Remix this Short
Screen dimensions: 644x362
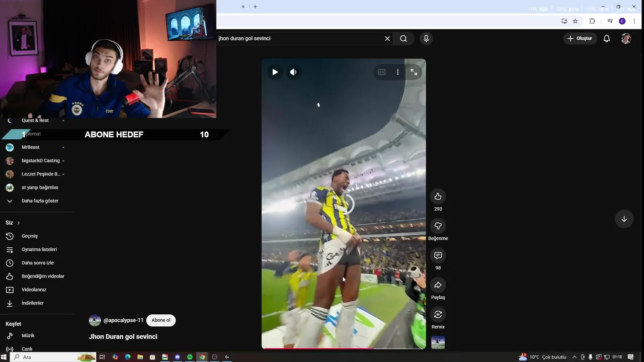click(438, 314)
